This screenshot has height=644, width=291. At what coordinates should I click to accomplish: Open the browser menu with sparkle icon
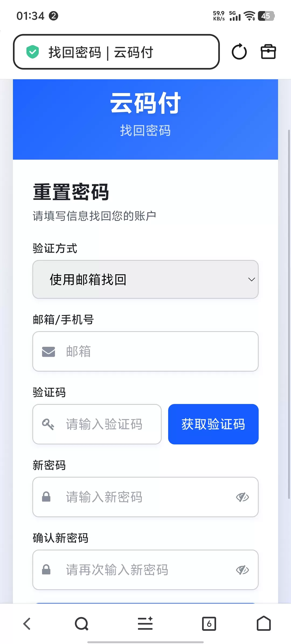coord(145,623)
